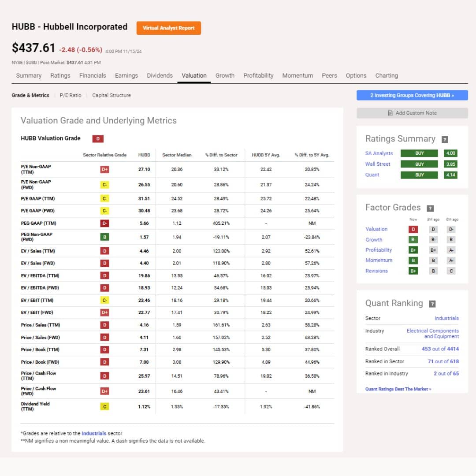Switch to the Ratings tab
This screenshot has height=476, width=476.
(60, 76)
